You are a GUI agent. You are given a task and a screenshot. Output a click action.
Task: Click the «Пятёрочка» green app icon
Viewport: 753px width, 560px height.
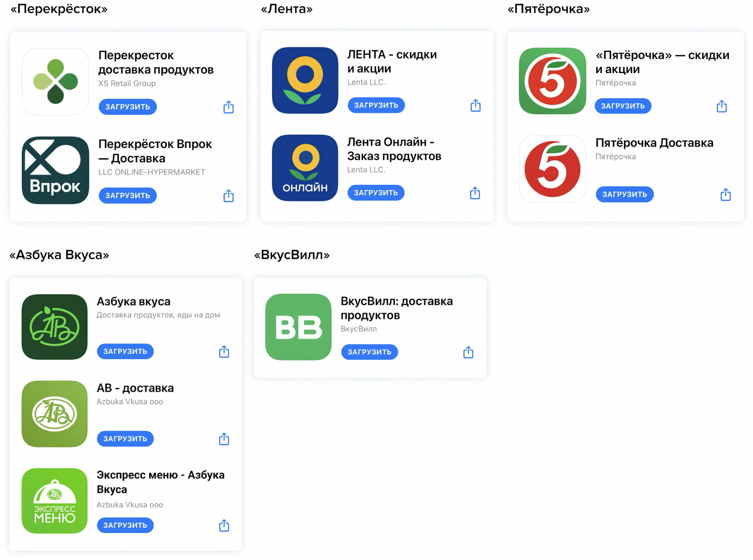552,81
